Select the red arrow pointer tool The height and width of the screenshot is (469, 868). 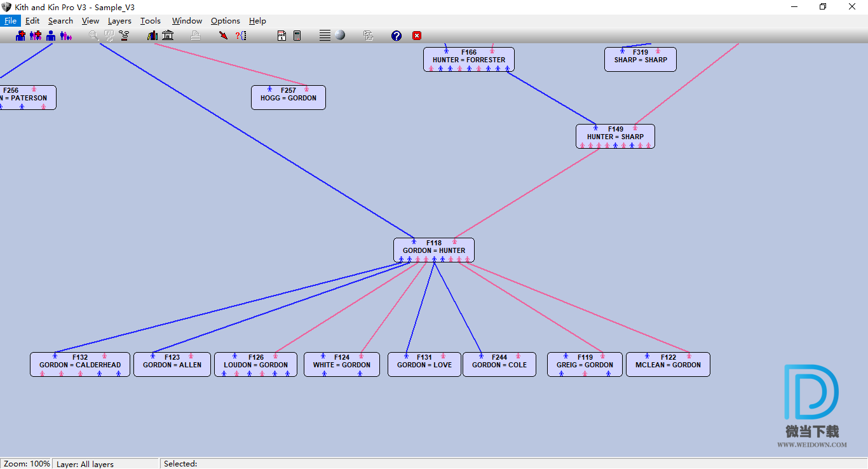click(223, 36)
